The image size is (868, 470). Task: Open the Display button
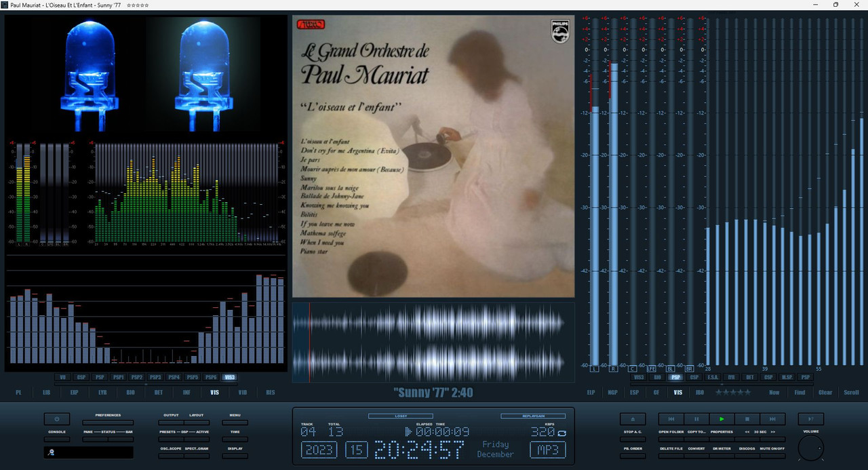coord(235,456)
